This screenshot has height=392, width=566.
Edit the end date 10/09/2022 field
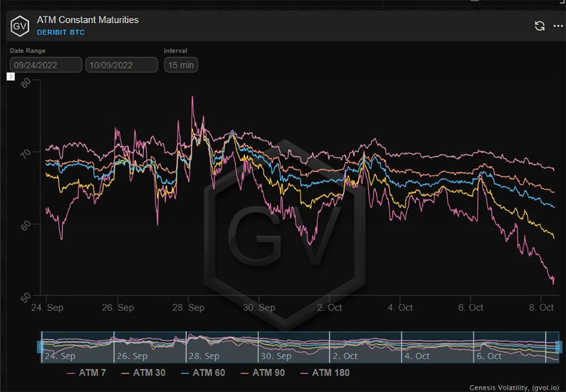point(122,65)
